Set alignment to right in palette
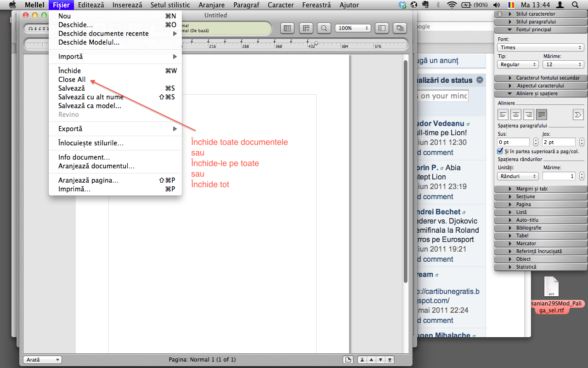The height and width of the screenshot is (368, 588). coord(529,115)
